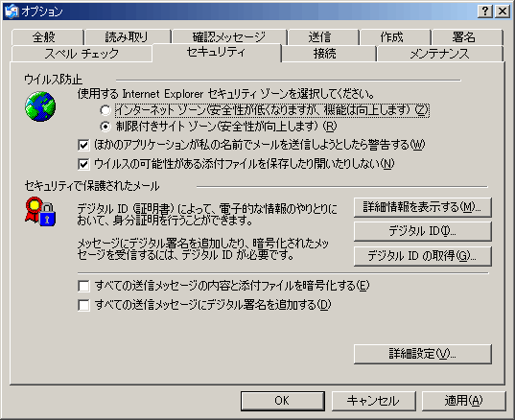Click the certificate and padlock icon

(40, 212)
